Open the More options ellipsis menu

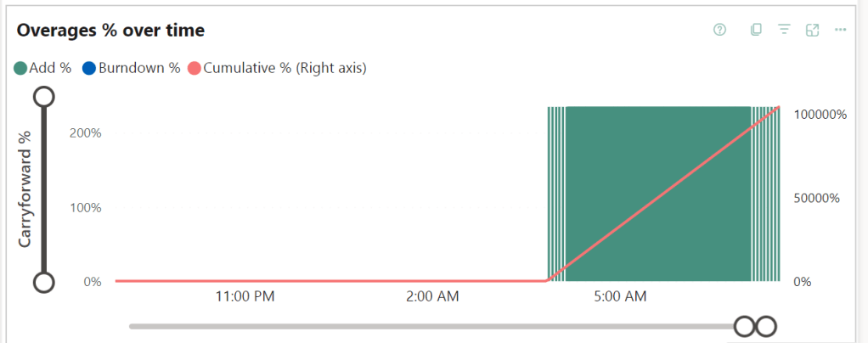[x=841, y=30]
